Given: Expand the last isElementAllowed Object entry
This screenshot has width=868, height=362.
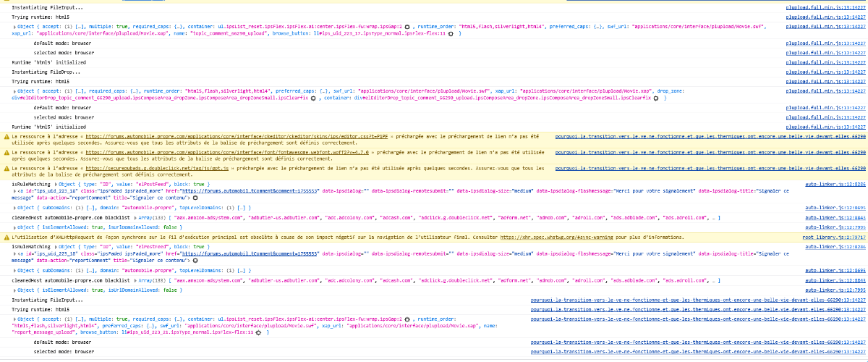Looking at the screenshot, I should click(14, 289).
